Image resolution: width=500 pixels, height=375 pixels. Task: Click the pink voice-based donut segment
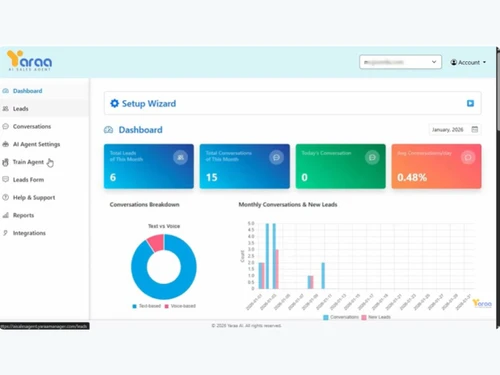coord(156,242)
